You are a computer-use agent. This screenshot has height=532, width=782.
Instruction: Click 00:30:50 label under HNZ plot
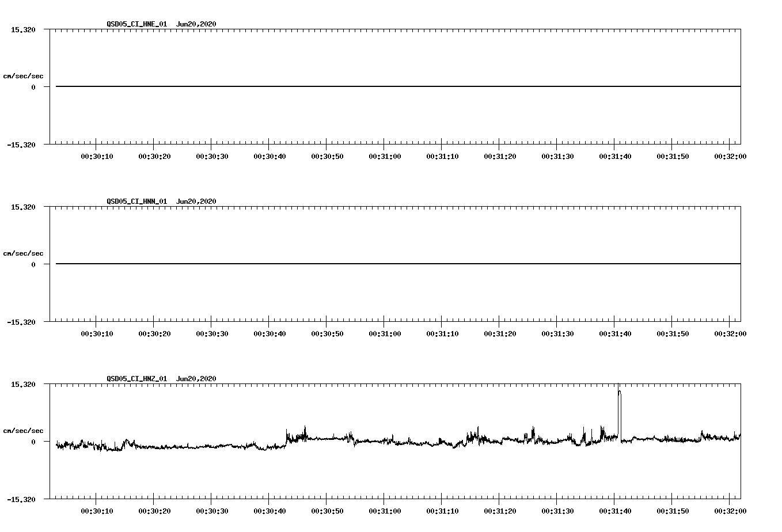[x=327, y=511]
